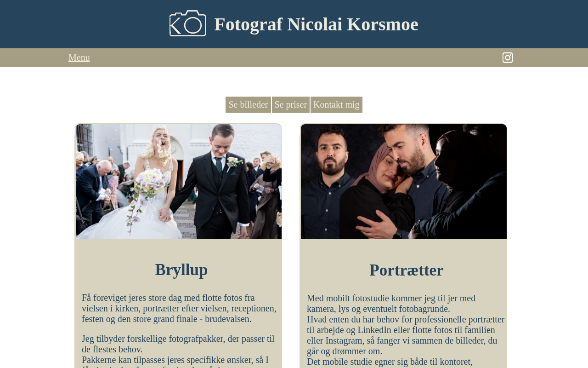Click the Fotograf Nicolai Korsmoe site title
The width and height of the screenshot is (588, 368).
tap(316, 24)
